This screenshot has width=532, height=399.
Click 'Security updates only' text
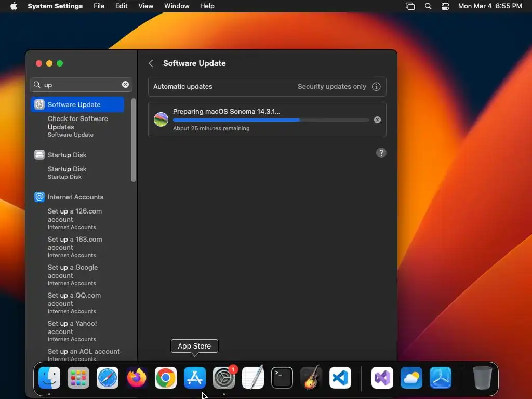332,87
